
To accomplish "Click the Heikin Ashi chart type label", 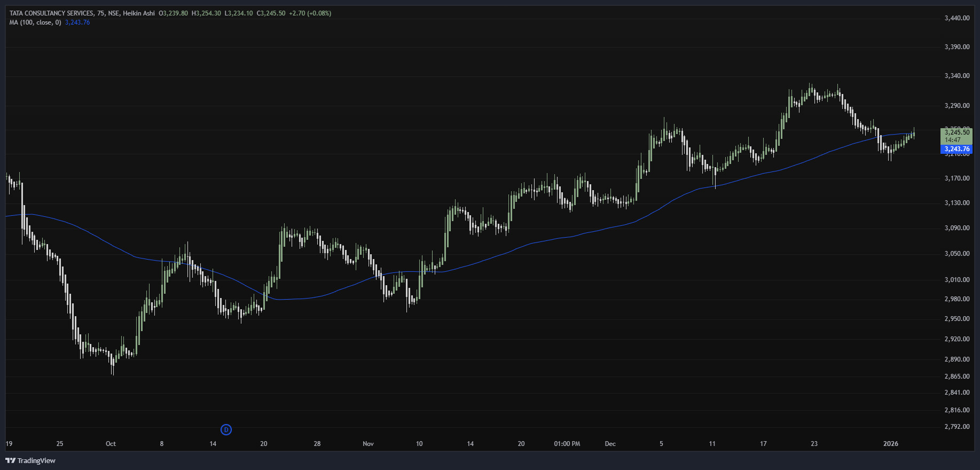I will click(139, 13).
